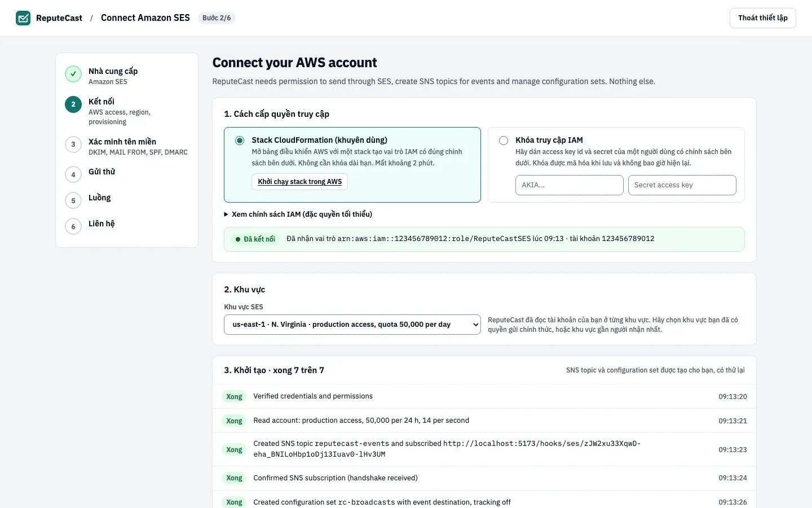Viewport: 812px width, 508px height.
Task: Focus the Secret access key field
Action: [682, 185]
